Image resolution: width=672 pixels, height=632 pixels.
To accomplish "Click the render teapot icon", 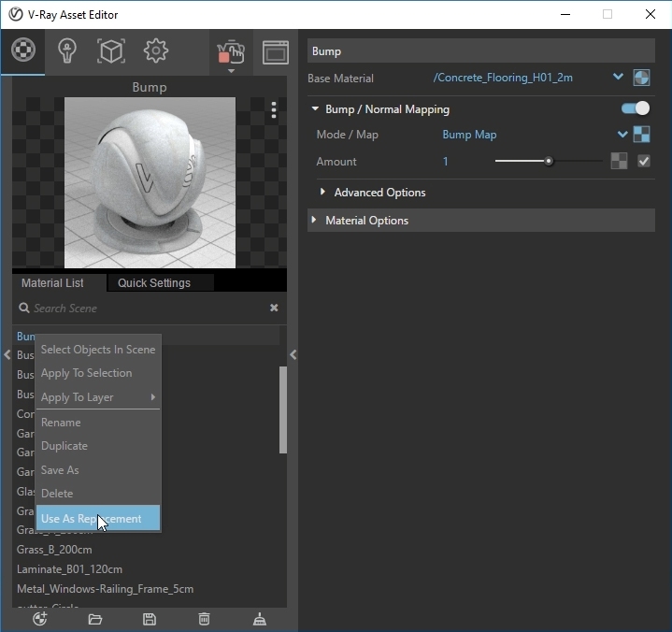I will point(229,51).
